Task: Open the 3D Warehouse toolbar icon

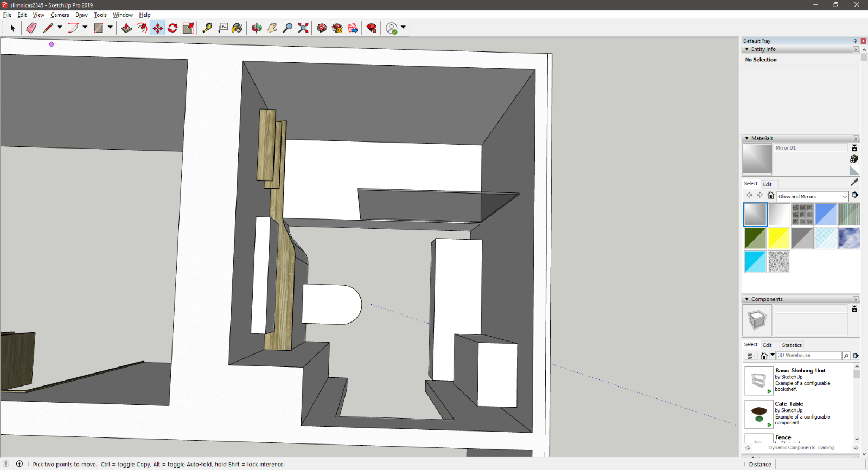Action: point(322,28)
